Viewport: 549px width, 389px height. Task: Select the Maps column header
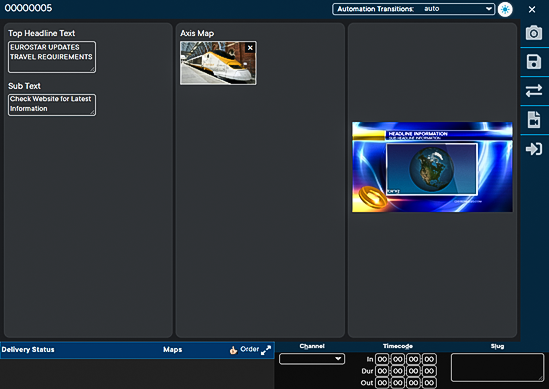click(172, 349)
